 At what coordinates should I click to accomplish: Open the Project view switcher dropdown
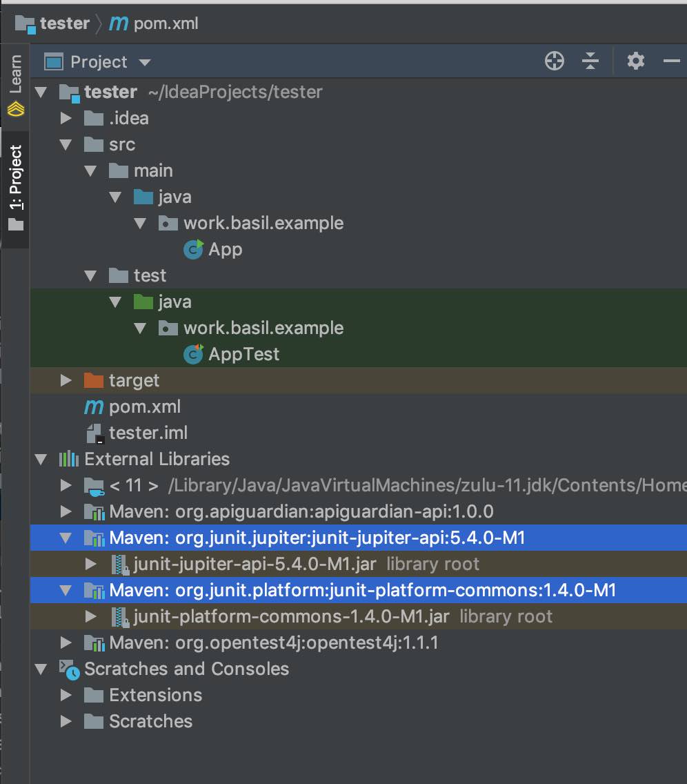pos(144,61)
